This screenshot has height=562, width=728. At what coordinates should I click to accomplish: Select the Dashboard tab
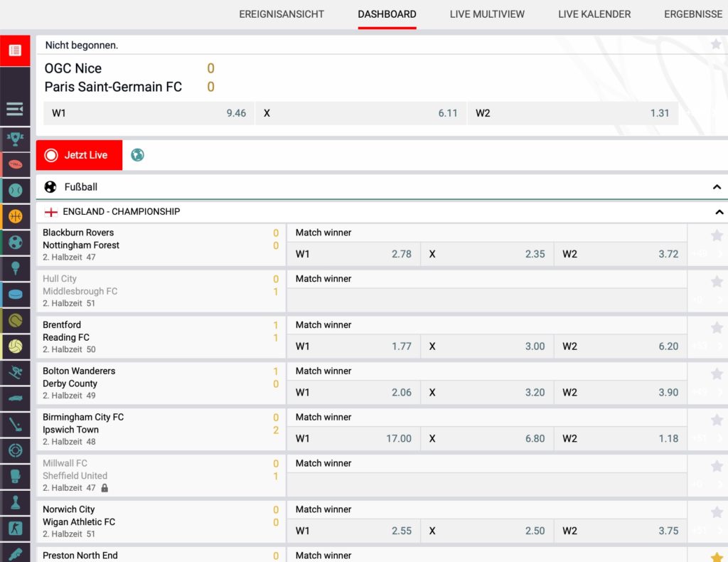pos(387,14)
